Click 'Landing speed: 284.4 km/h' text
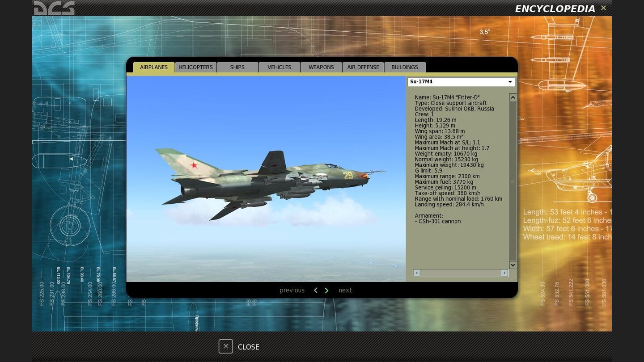The width and height of the screenshot is (644, 362). [x=449, y=205]
